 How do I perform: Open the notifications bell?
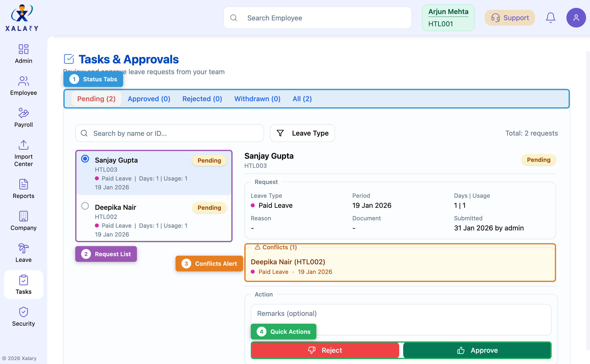coord(550,17)
